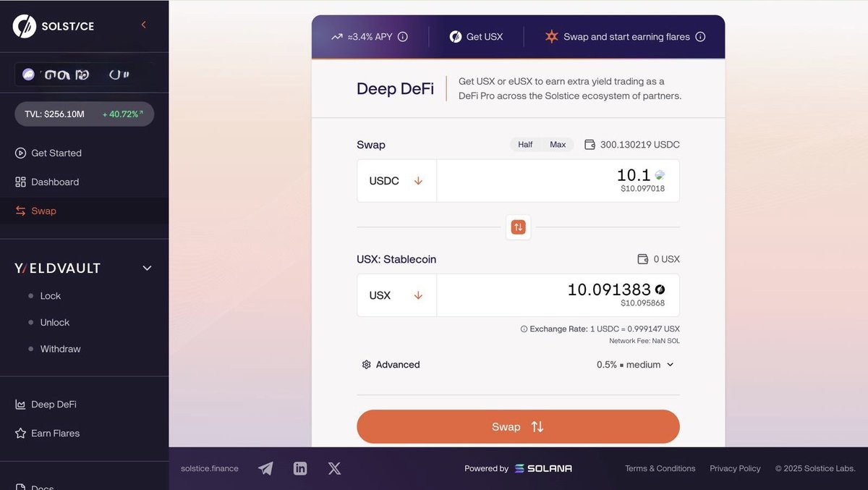Collapse the YieldVault section chevron
Viewport: 868px width, 490px height.
pos(147,269)
